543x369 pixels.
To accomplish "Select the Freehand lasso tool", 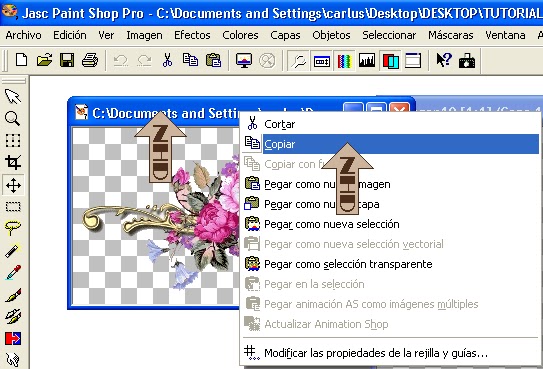I will [13, 228].
